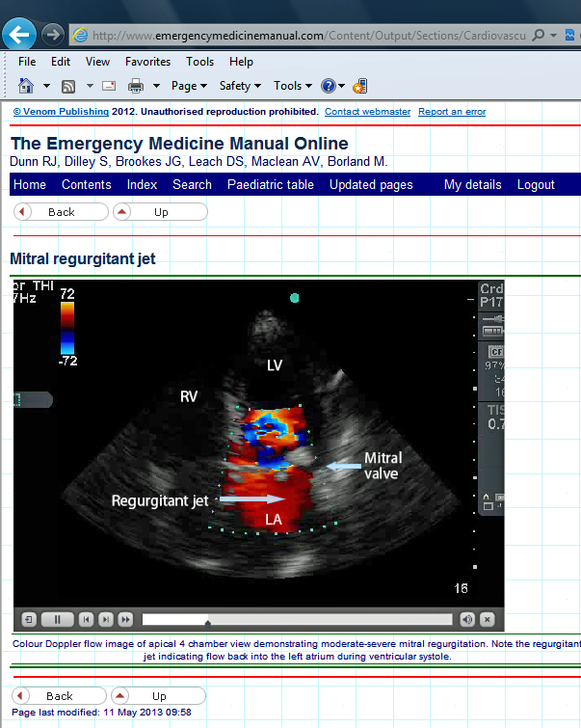This screenshot has width=581, height=728.
Task: Click the Print toolbar icon
Action: (x=136, y=86)
